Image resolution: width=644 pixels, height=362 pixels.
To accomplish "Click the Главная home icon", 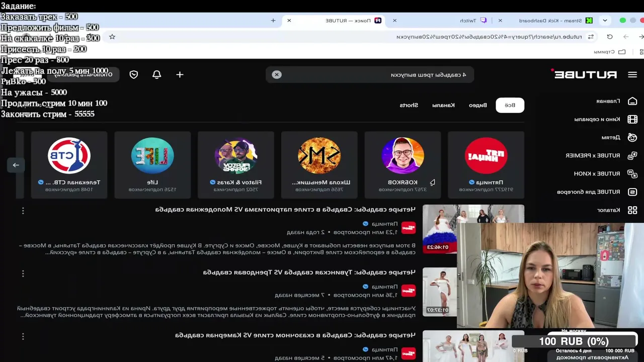I will coord(632,101).
